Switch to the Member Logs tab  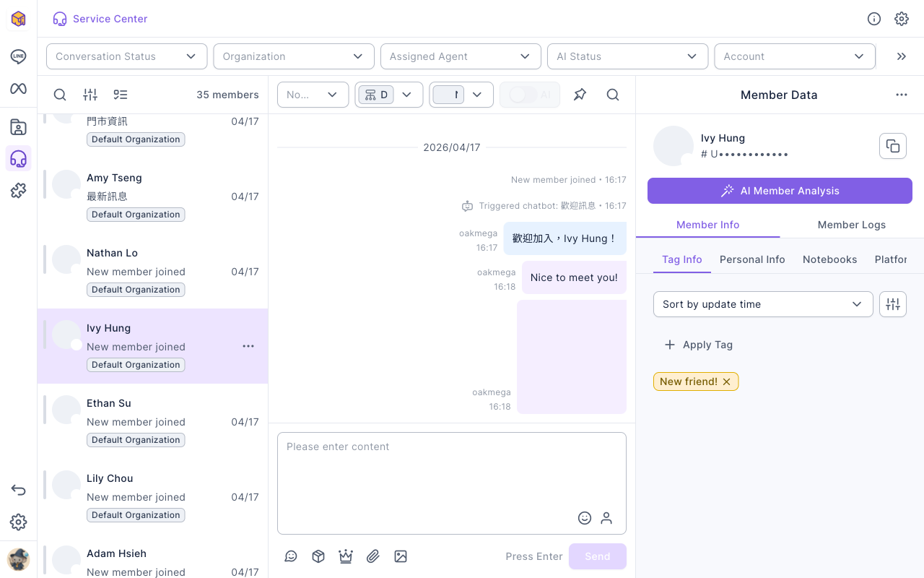pyautogui.click(x=852, y=225)
